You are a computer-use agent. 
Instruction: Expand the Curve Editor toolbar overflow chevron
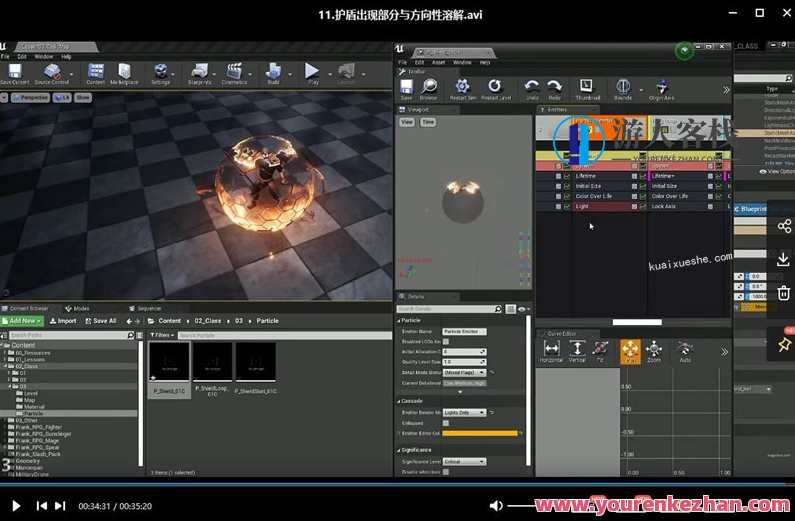pyautogui.click(x=724, y=352)
